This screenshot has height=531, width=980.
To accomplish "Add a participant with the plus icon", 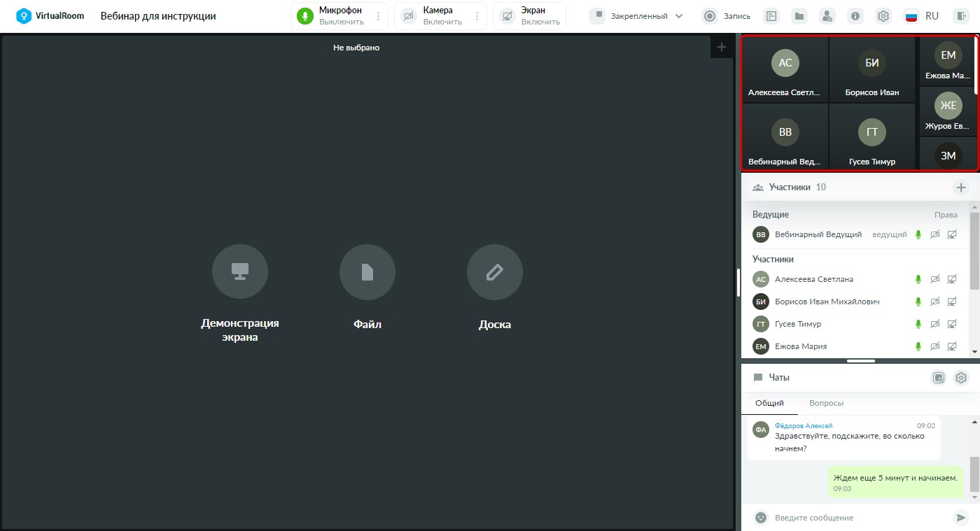I will pos(961,187).
